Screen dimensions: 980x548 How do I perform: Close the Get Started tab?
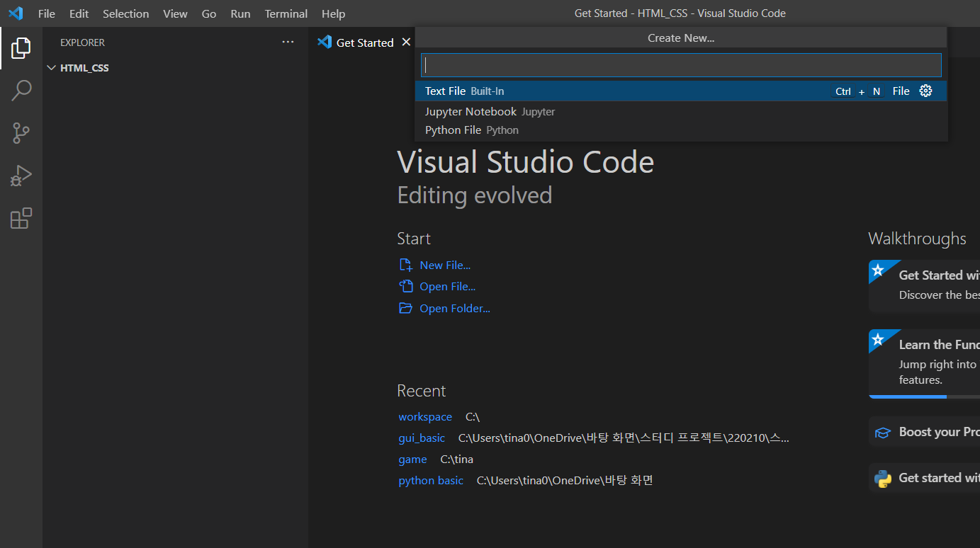[x=406, y=42]
